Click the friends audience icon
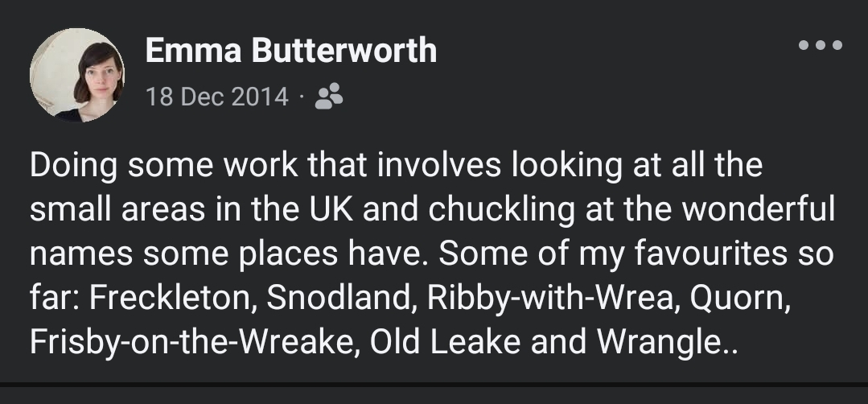 point(329,97)
